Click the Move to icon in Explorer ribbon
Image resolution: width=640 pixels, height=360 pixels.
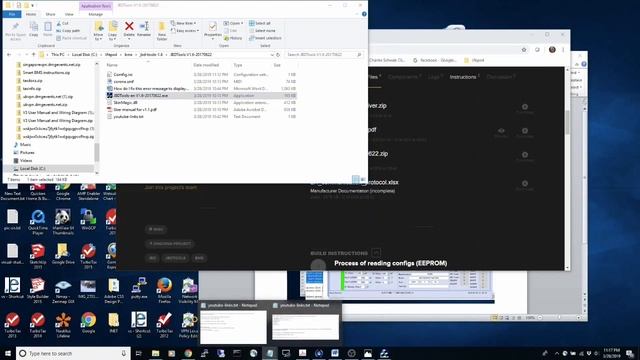coord(99,27)
